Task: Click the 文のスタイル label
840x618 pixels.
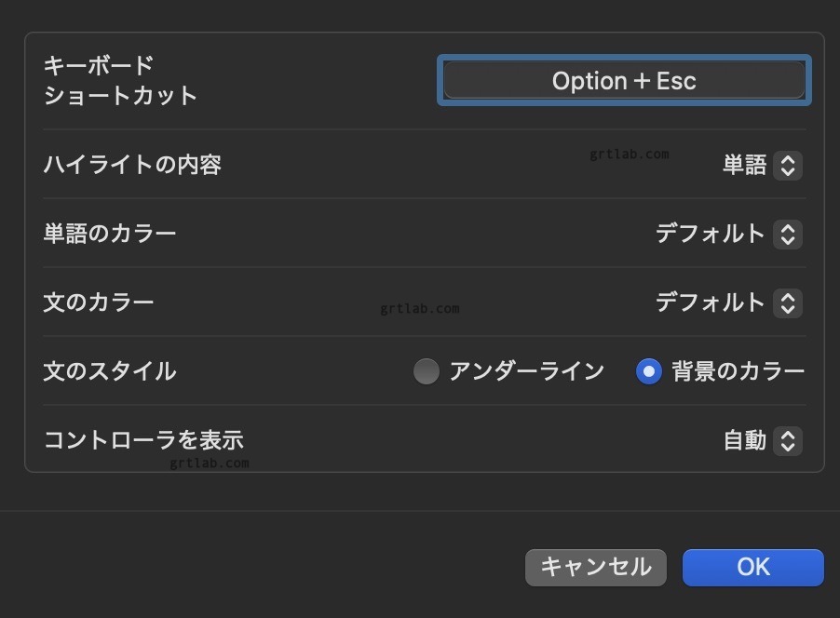Action: 110,371
